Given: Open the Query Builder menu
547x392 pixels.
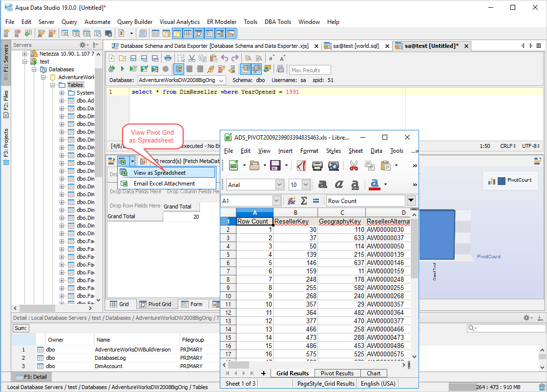Looking at the screenshot, I should point(135,22).
